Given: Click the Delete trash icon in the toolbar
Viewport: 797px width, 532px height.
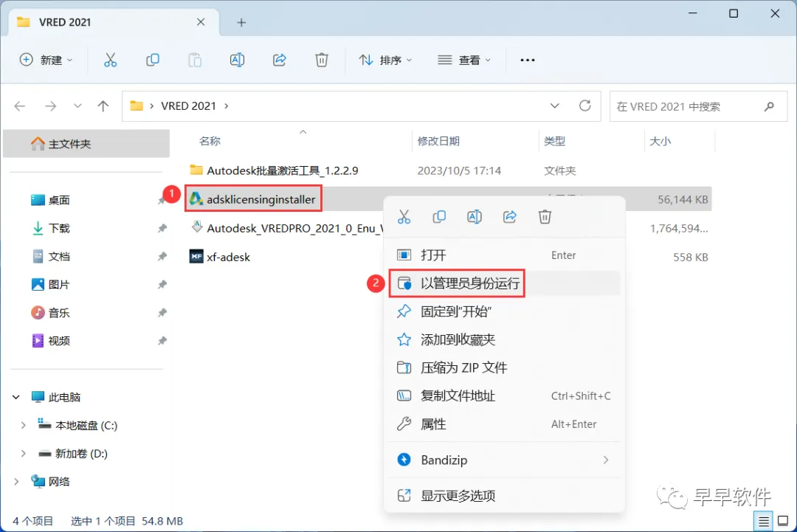Looking at the screenshot, I should (x=321, y=60).
